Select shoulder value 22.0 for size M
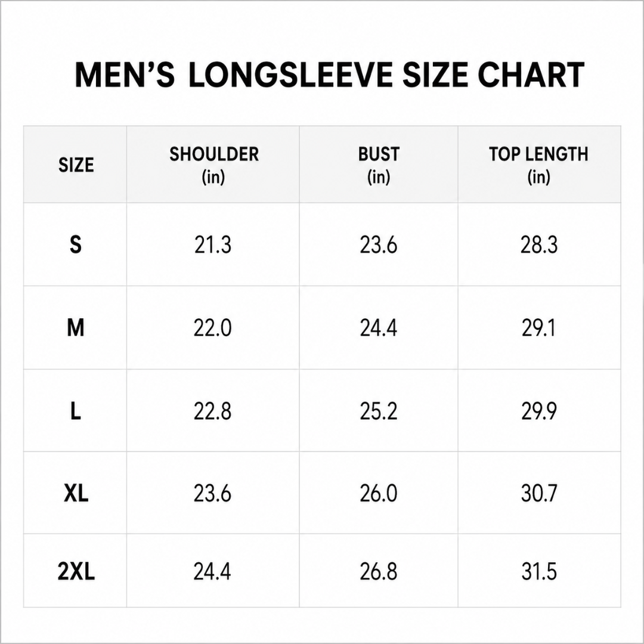This screenshot has width=644, height=644. point(213,328)
